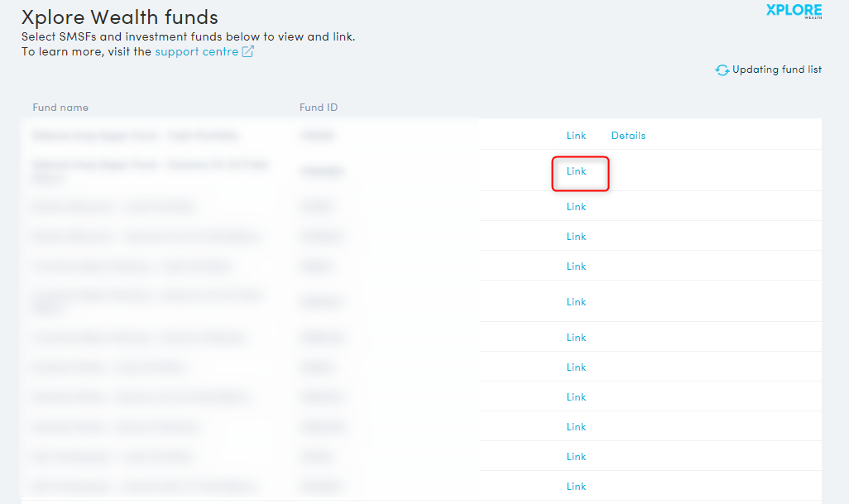849x504 pixels.
Task: Open Details for the first fund row
Action: point(628,136)
